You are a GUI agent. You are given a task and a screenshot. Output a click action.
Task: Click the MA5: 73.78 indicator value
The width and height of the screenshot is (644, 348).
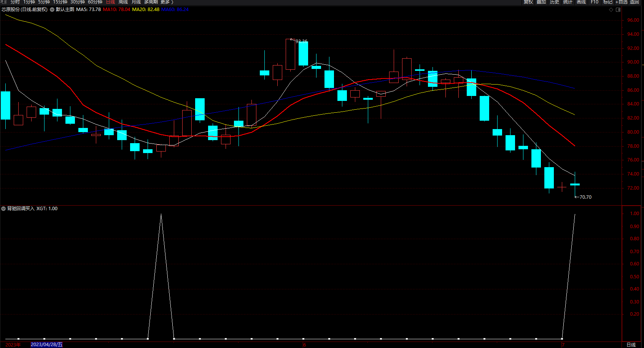coord(89,10)
